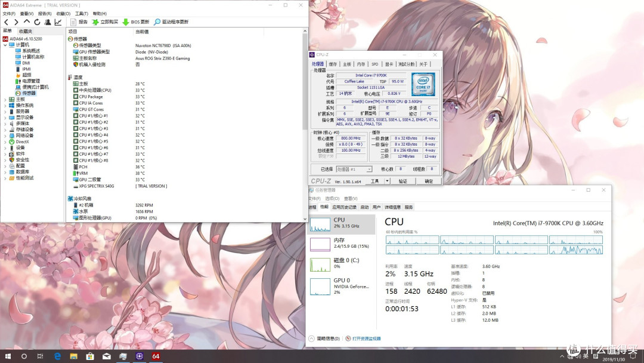Expand the 网络设备 tree node
644x363 pixels.
click(x=5, y=136)
